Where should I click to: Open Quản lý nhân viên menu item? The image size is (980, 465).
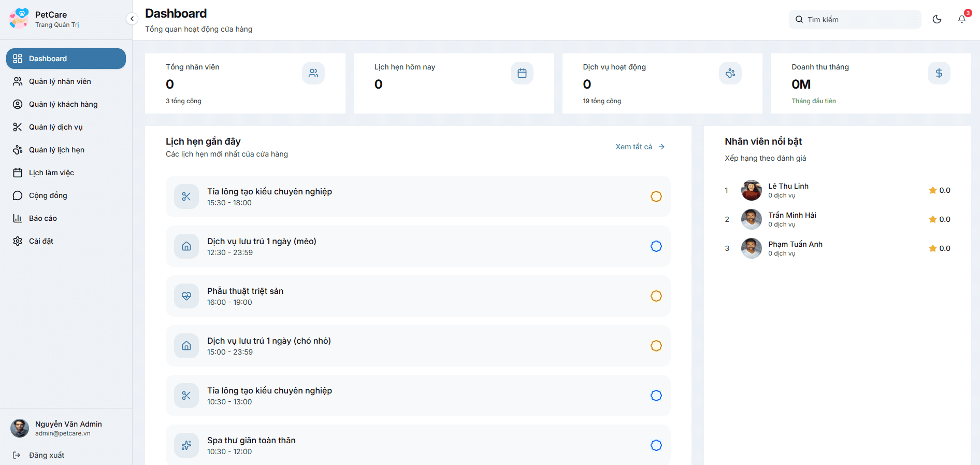60,81
